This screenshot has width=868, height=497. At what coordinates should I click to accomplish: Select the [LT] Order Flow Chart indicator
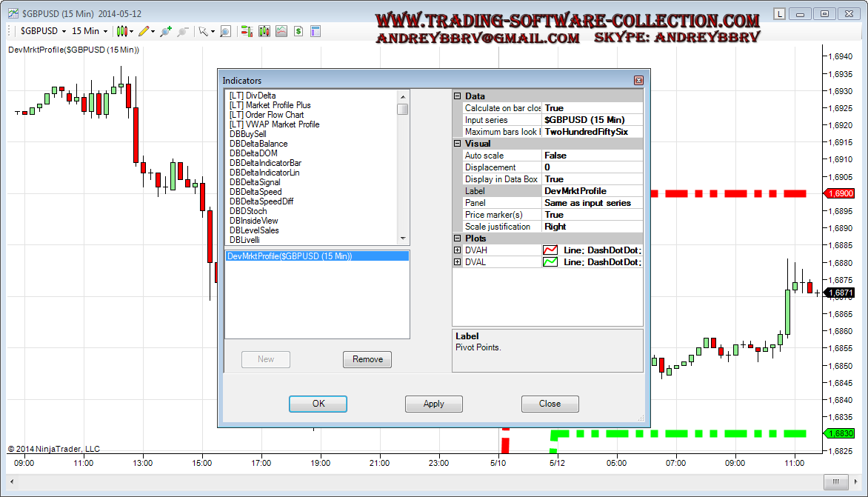coord(267,115)
